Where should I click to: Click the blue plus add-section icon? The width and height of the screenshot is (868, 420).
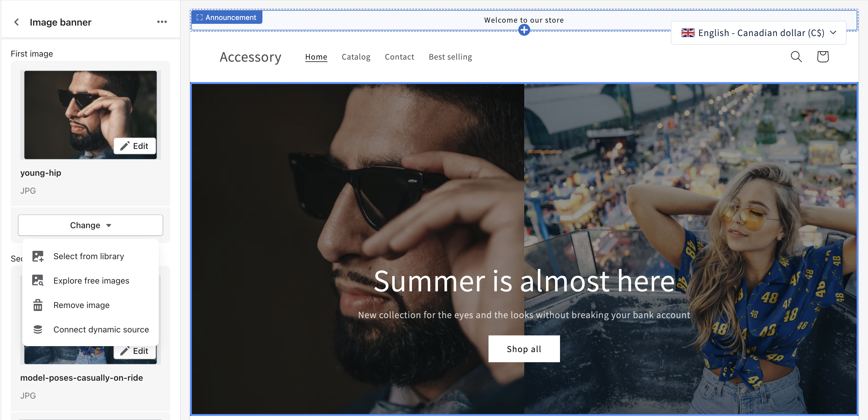(524, 30)
